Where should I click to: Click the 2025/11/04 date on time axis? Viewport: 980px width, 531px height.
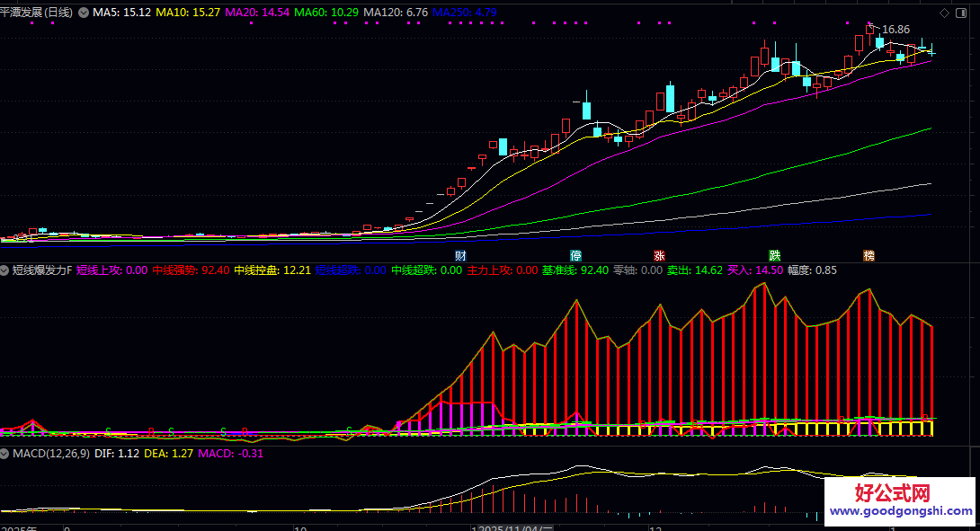pos(515,528)
